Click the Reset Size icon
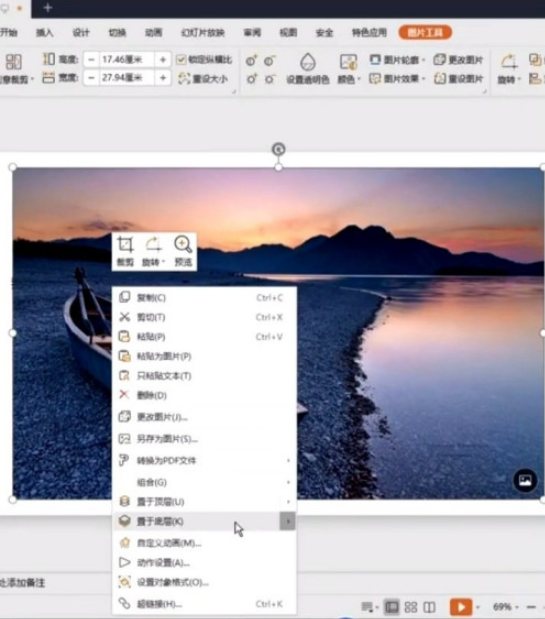 point(184,78)
